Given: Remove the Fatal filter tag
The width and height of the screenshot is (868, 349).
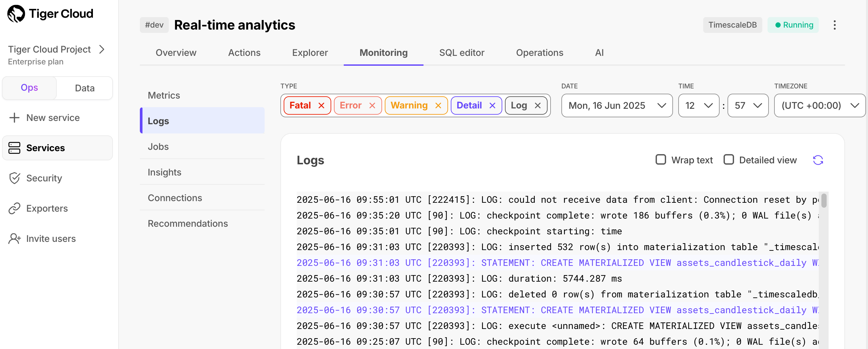Looking at the screenshot, I should click(321, 105).
